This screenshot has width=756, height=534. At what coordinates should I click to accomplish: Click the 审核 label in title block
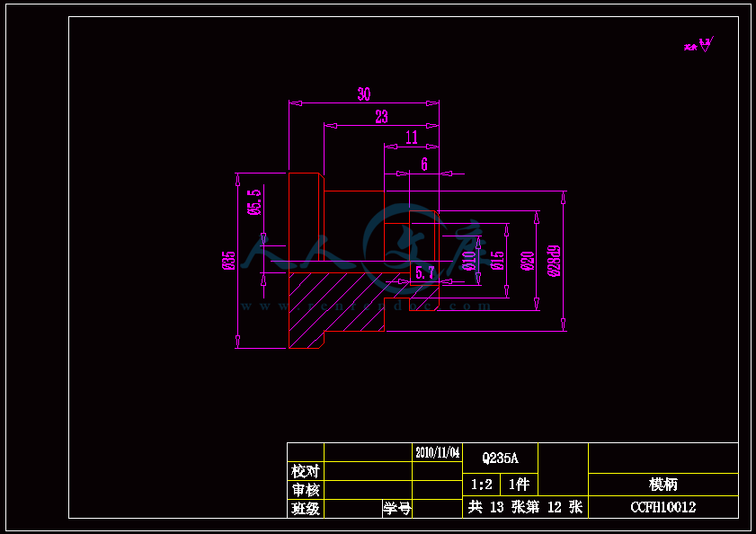pyautogui.click(x=306, y=490)
